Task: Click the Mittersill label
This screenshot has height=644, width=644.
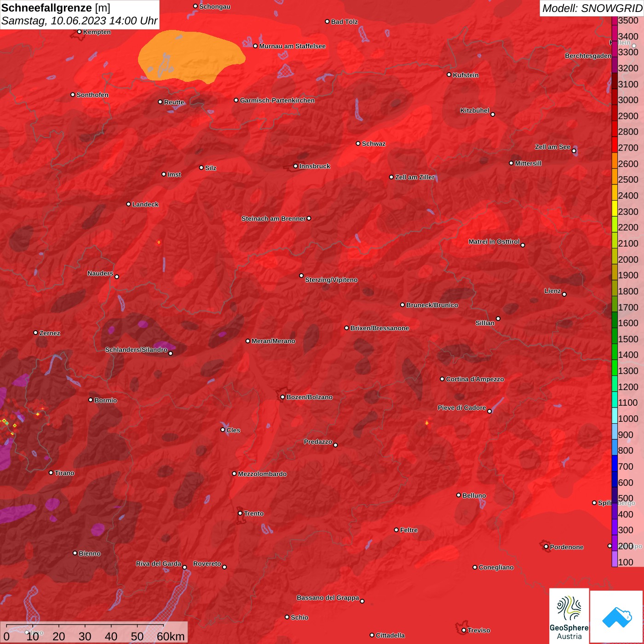Action: tap(528, 163)
